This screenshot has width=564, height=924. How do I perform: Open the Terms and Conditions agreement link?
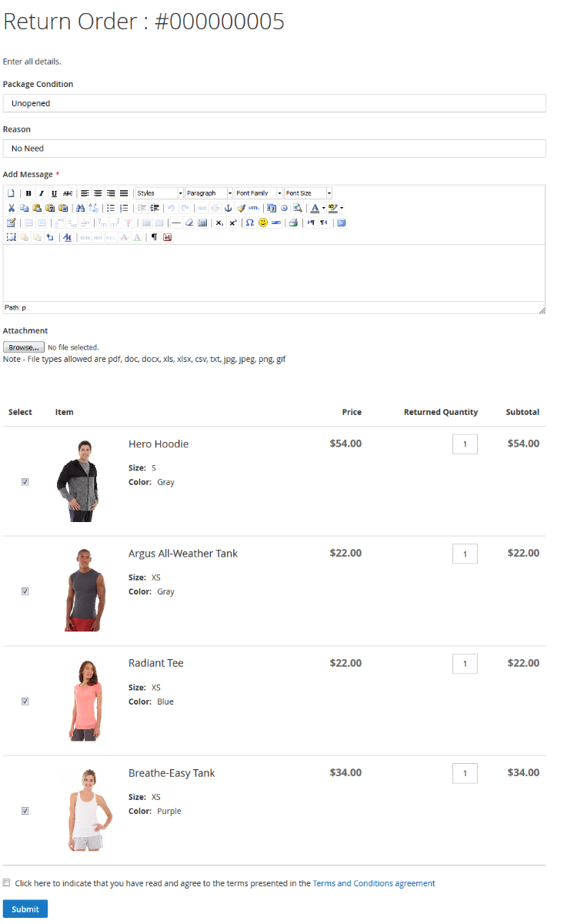coord(374,883)
